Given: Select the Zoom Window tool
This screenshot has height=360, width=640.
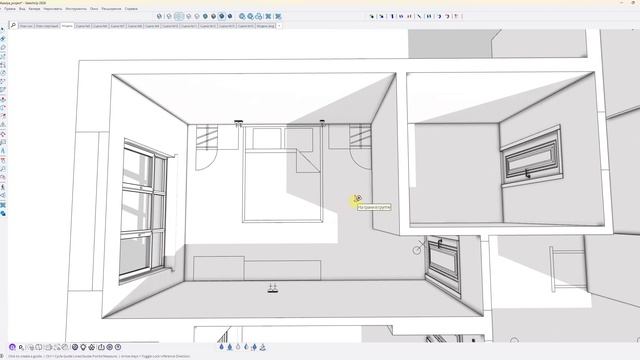Looking at the screenshot, I should [250, 16].
